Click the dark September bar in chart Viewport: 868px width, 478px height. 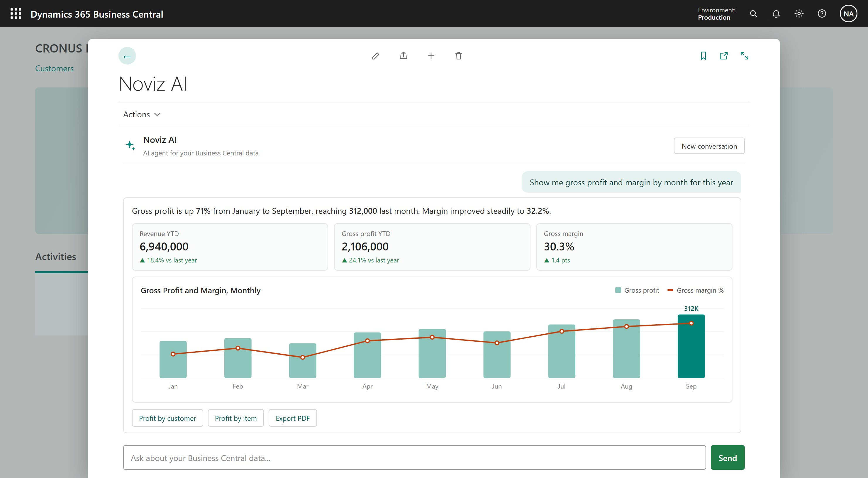tap(691, 346)
